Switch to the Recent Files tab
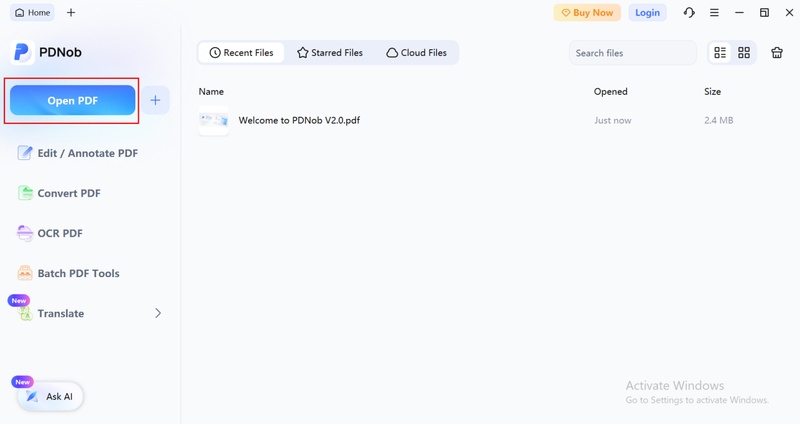This screenshot has height=424, width=800. pyautogui.click(x=241, y=53)
